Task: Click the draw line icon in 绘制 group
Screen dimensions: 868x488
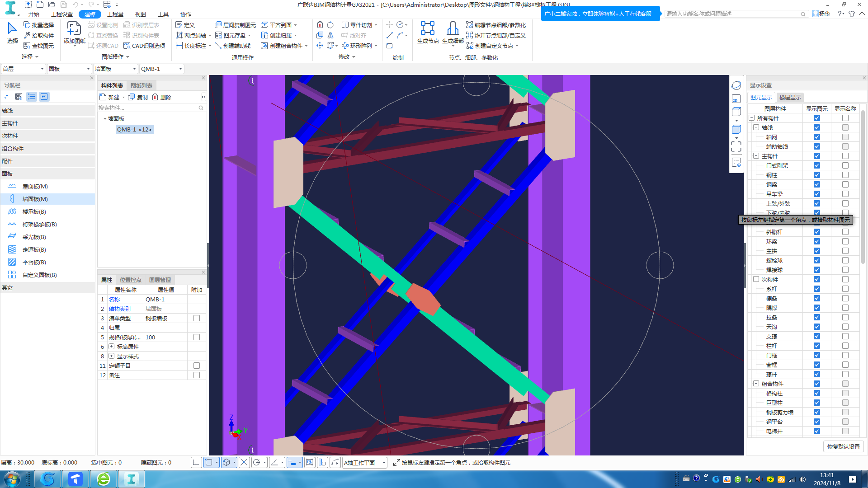Action: 390,35
